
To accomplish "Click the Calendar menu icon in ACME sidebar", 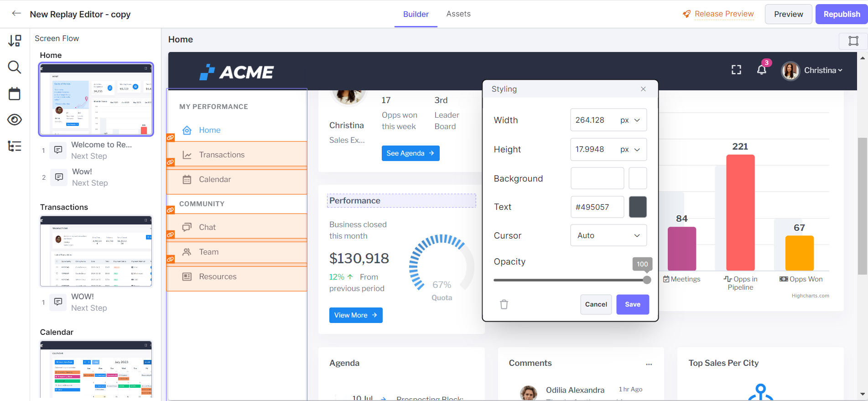I will tap(187, 180).
